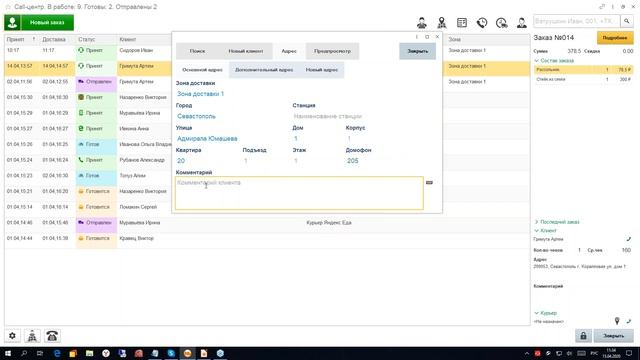The image size is (640, 360).
Task: Open Yandex browser from taskbar
Action: pos(106,353)
